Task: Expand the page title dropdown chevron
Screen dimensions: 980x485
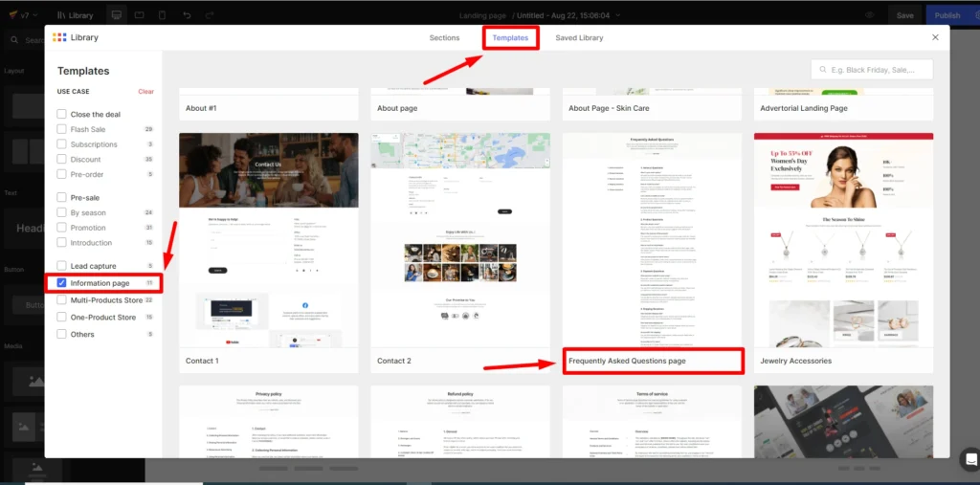Action: [618, 15]
